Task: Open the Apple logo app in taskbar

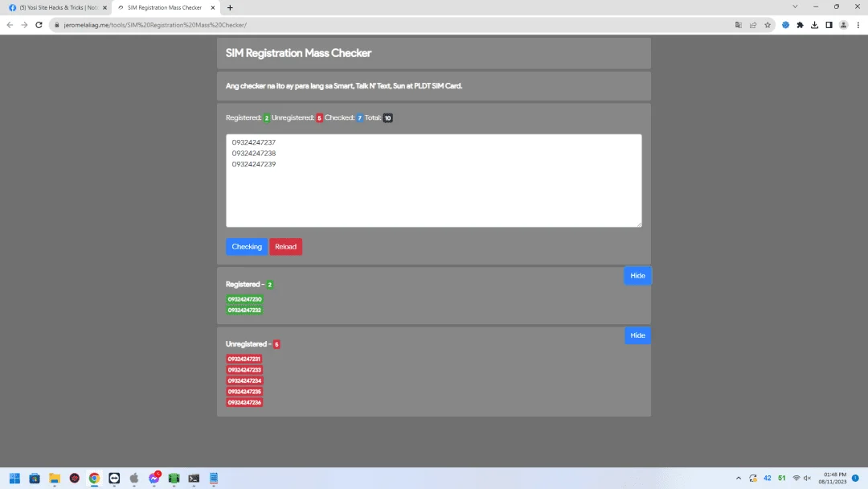Action: (134, 478)
